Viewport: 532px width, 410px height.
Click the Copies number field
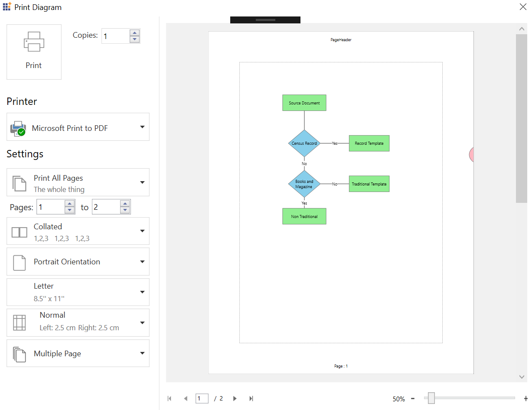tap(116, 36)
